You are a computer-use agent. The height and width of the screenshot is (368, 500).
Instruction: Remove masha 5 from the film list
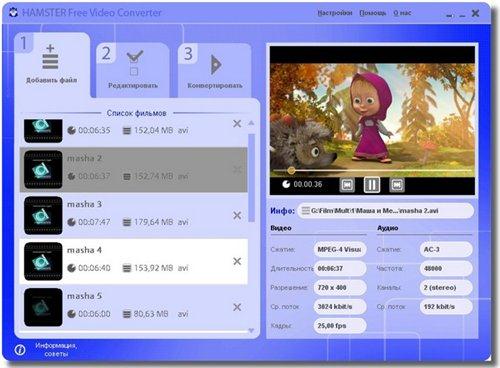click(x=237, y=307)
